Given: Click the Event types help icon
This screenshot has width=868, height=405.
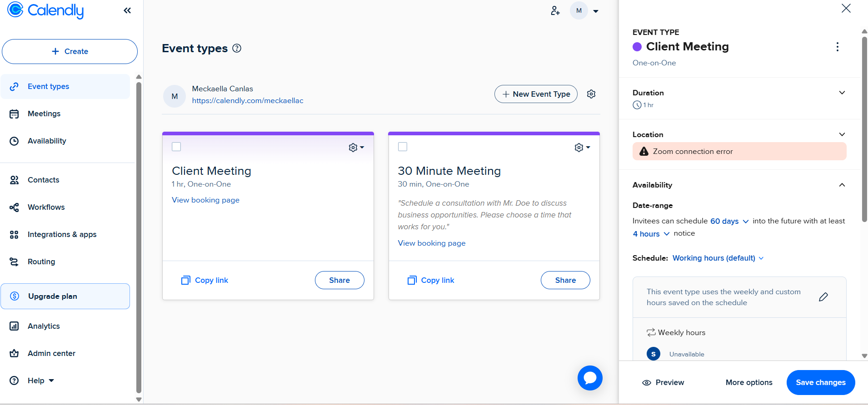Looking at the screenshot, I should 237,48.
